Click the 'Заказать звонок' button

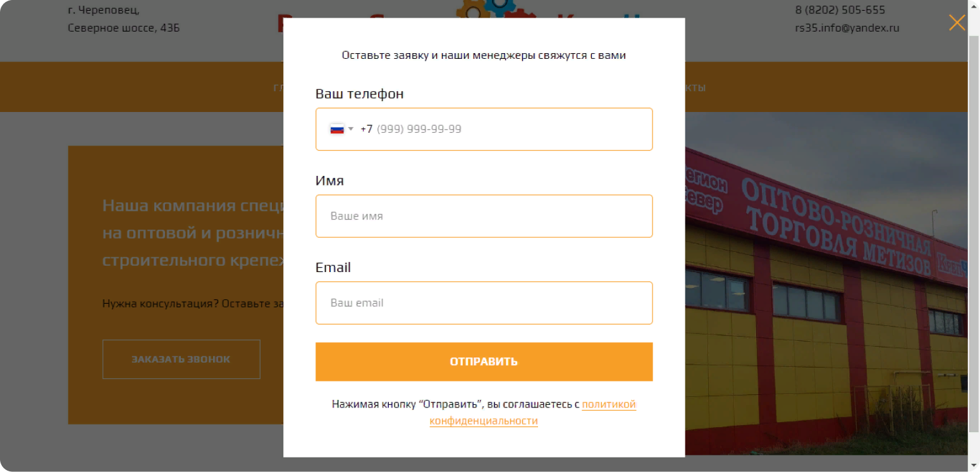point(181,359)
